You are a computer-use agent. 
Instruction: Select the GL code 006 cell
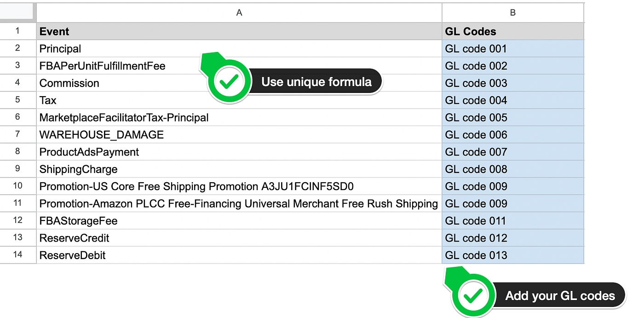tap(512, 135)
